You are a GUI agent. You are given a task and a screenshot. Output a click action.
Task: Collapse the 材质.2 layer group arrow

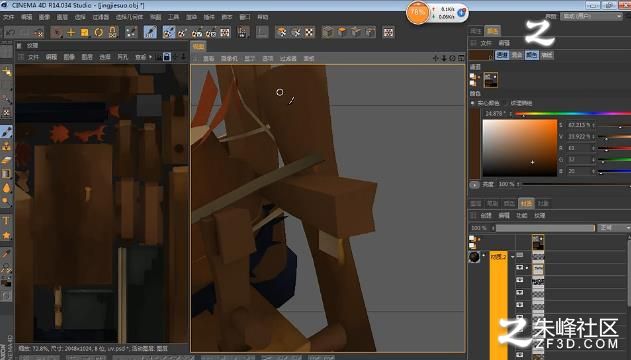pos(513,256)
